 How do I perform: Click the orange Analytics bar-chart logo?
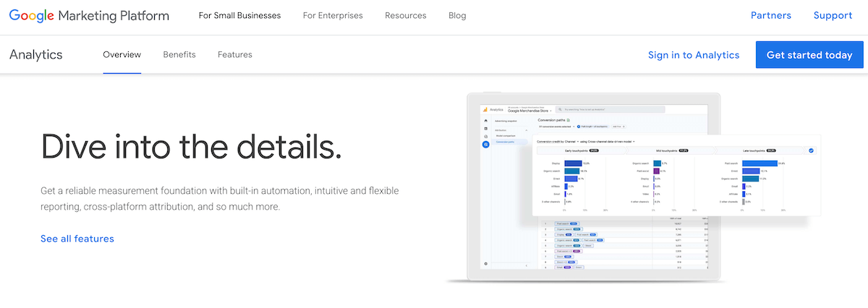pos(486,109)
